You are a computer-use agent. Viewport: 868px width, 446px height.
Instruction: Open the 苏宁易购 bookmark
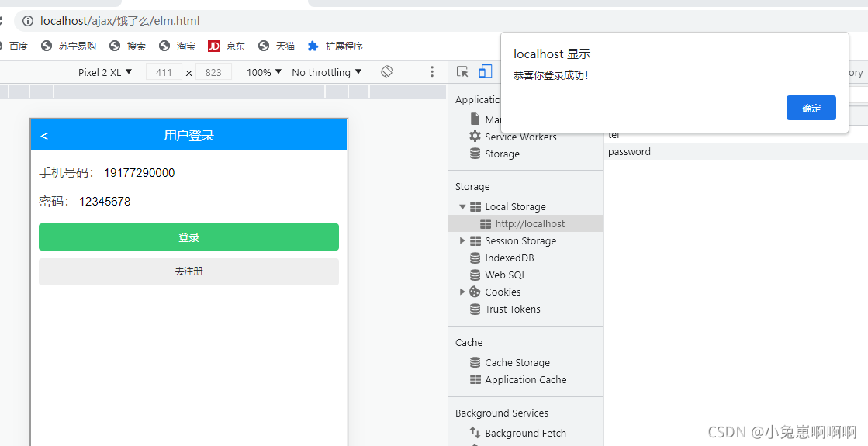tap(68, 46)
